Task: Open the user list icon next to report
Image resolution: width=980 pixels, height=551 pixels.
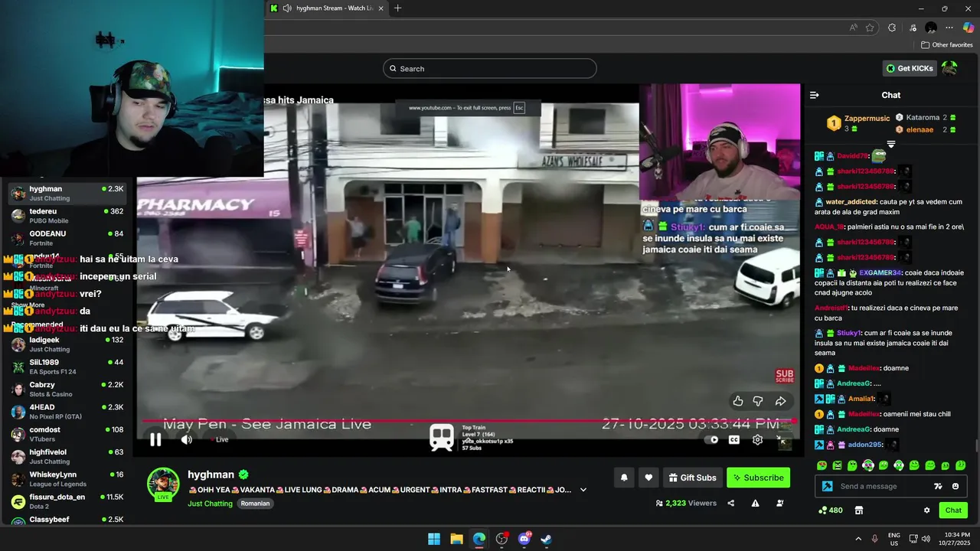Action: point(779,503)
